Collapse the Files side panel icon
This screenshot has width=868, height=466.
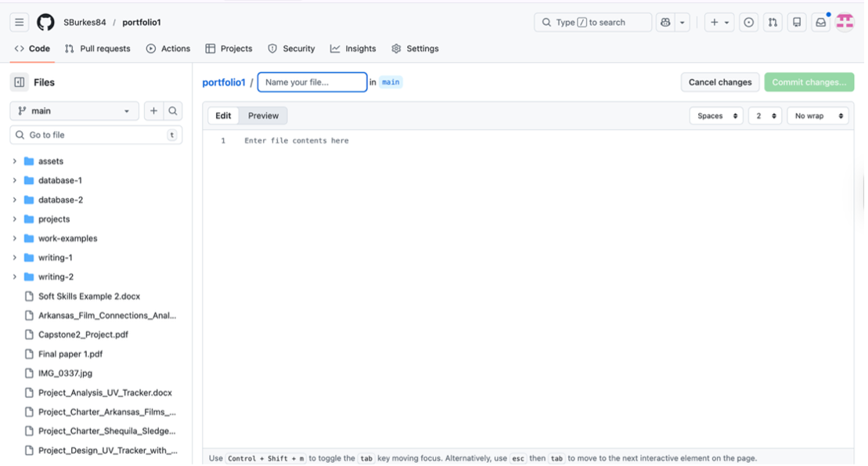point(20,82)
